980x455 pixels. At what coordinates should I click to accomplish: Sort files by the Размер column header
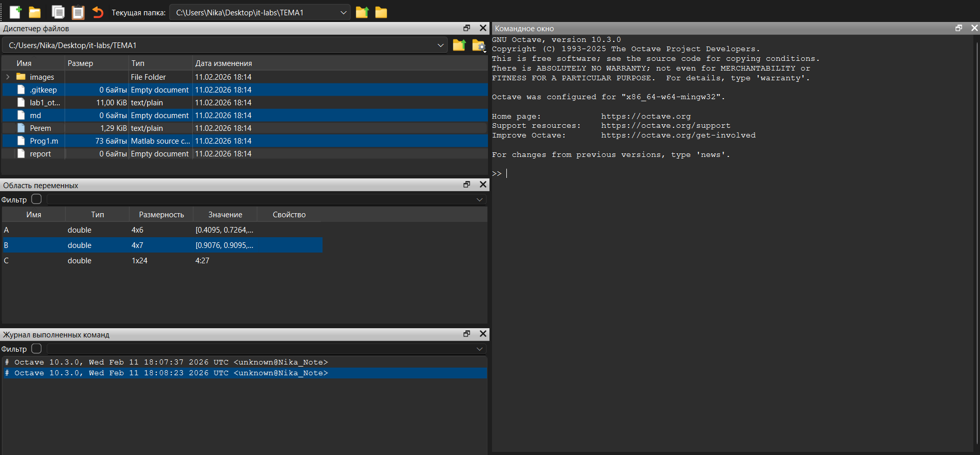[x=80, y=63]
